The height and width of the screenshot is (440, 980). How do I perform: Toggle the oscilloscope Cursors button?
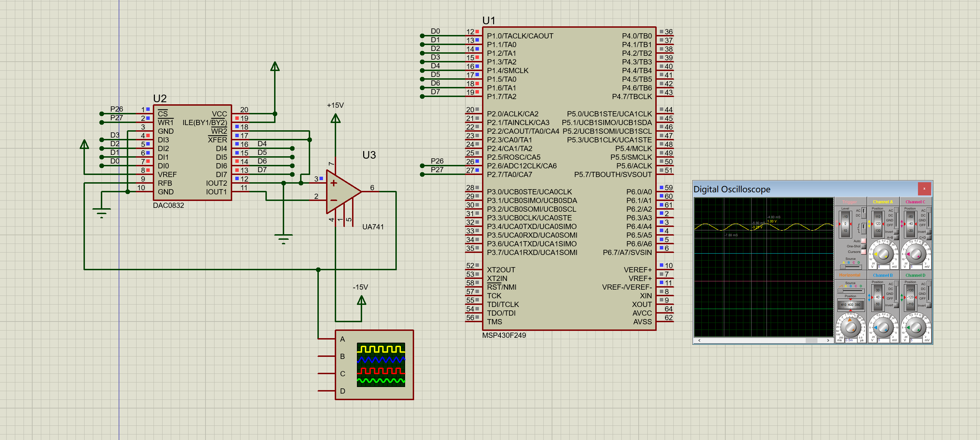coord(863,252)
